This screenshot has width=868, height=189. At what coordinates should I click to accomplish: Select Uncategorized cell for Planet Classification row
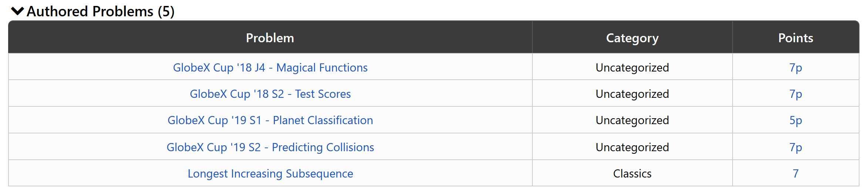[632, 120]
